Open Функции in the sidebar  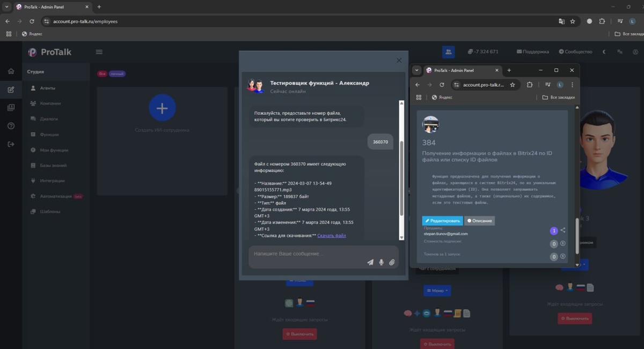(49, 135)
